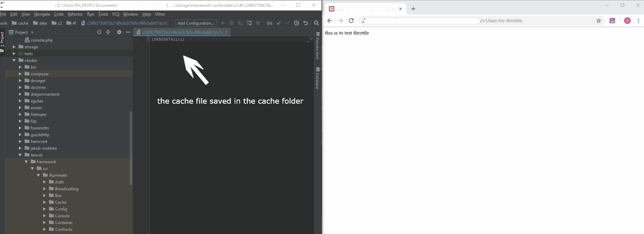Viewport: 644px width, 234px height.
Task: Open the Database side panel
Action: click(x=317, y=78)
